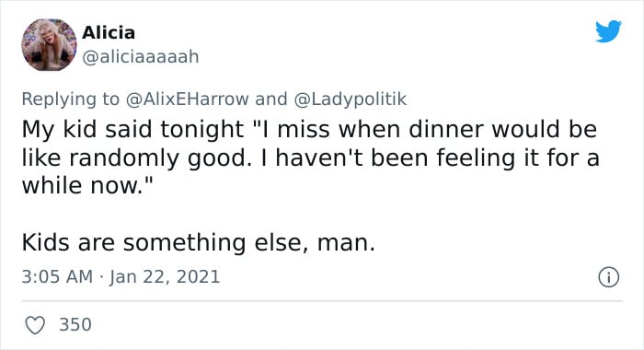Visit the @Ladypolitik mention link
The width and height of the screenshot is (644, 350).
(x=350, y=99)
